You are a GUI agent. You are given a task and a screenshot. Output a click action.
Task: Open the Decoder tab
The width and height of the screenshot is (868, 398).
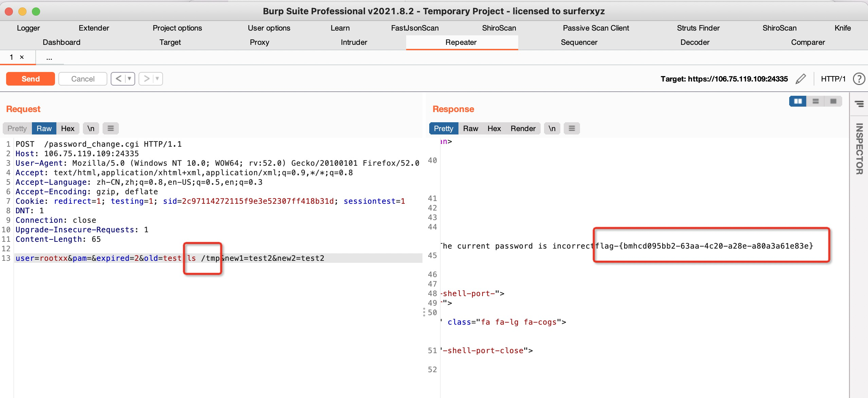tap(695, 42)
